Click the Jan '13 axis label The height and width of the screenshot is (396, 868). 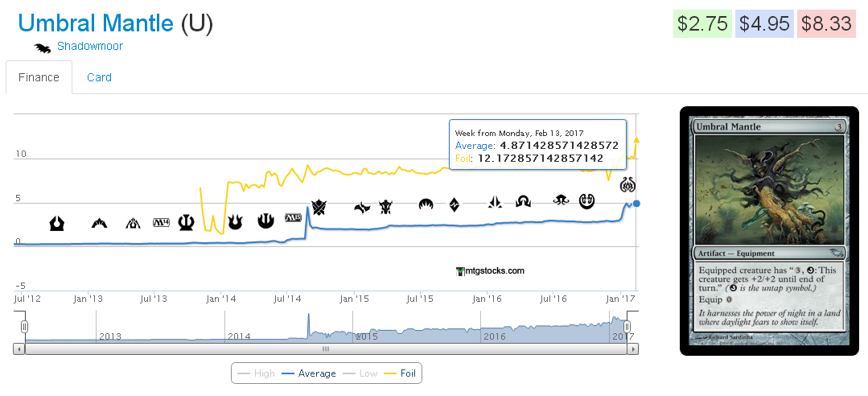point(88,299)
